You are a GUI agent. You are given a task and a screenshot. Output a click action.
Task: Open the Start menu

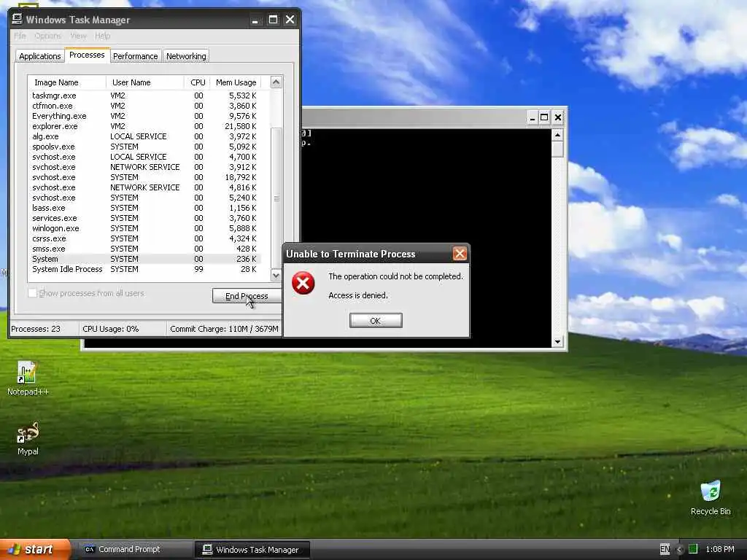[34, 550]
